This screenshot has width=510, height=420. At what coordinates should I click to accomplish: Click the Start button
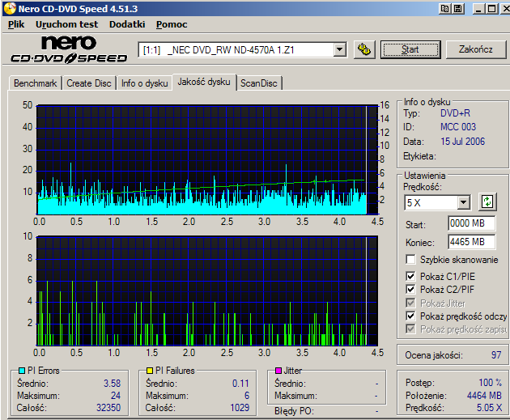[410, 49]
